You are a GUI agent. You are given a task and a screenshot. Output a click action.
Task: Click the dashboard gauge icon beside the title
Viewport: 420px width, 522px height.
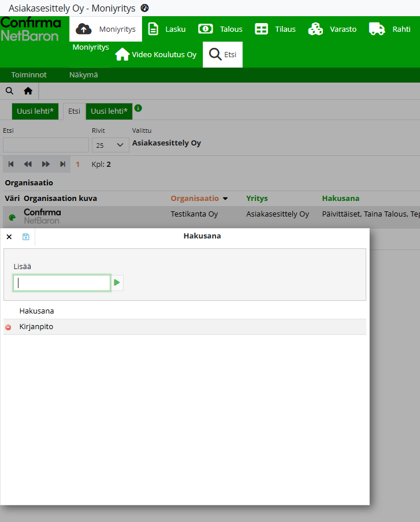pyautogui.click(x=145, y=8)
